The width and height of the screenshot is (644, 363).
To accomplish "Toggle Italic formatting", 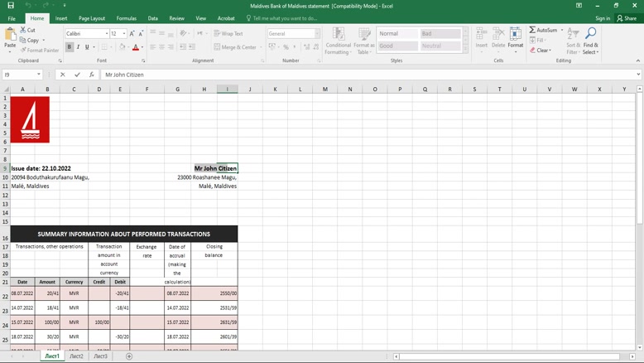I will pos(79,47).
